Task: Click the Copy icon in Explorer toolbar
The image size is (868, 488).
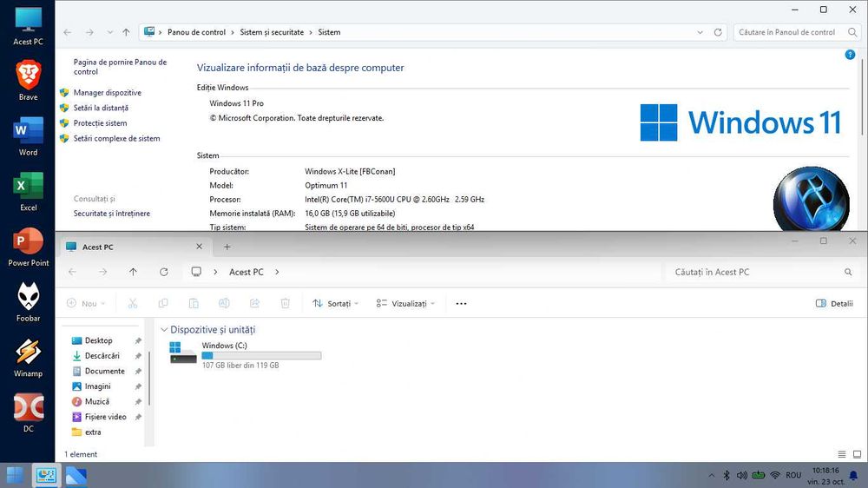Action: pyautogui.click(x=163, y=303)
